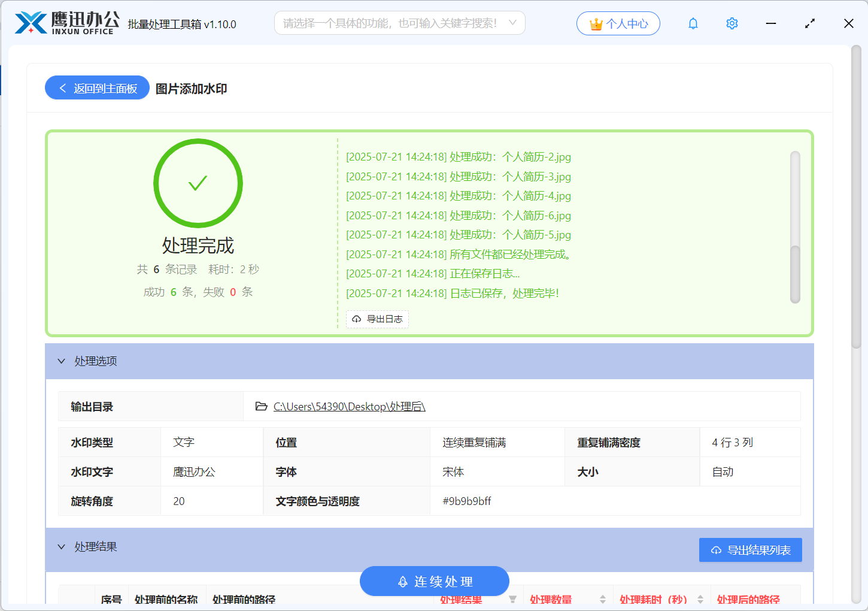868x611 pixels.
Task: Click the cloud icon on 导出日志
Action: (357, 319)
